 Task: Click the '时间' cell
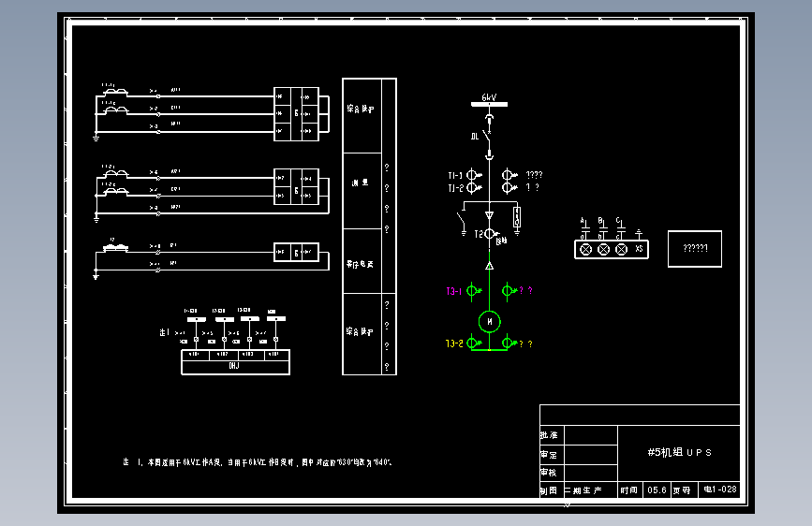click(629, 490)
